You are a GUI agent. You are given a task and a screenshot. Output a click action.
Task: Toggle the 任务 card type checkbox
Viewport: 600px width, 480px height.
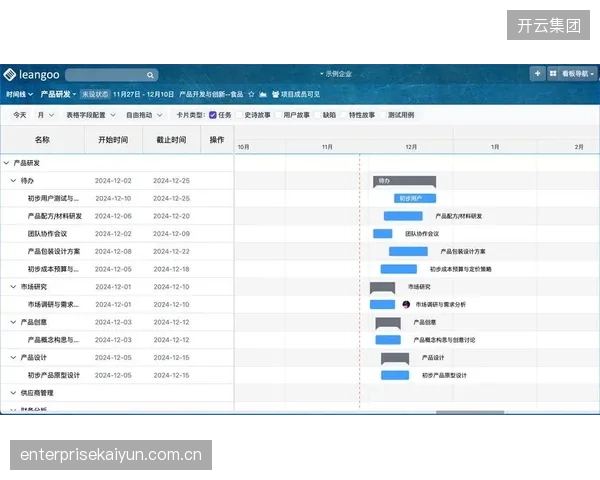213,115
